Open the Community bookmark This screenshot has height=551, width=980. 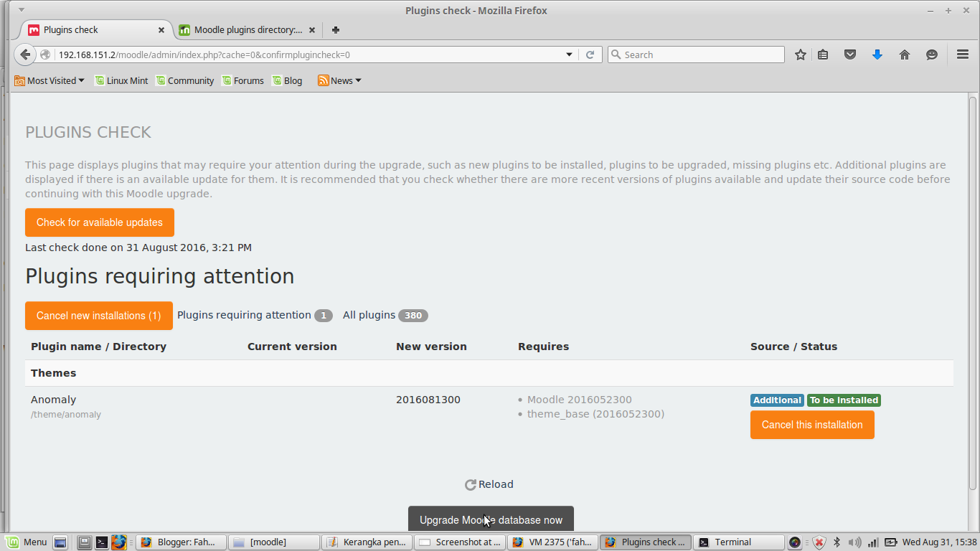(x=185, y=80)
